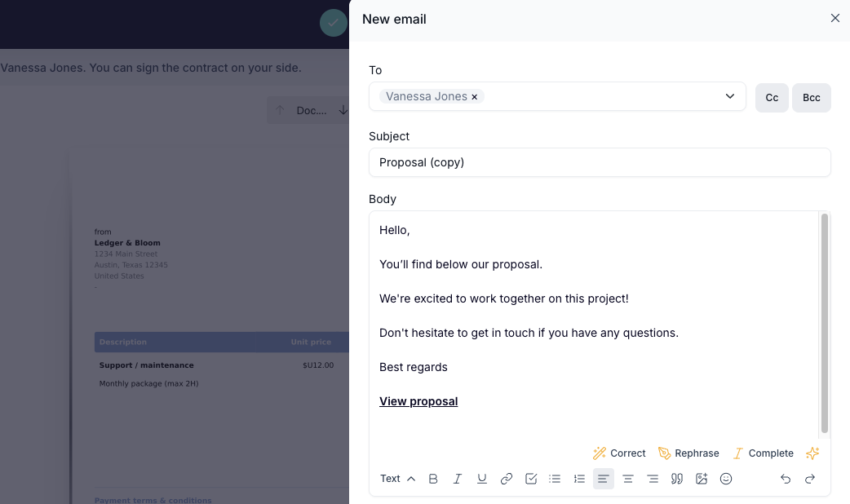Screen dimensions: 850x504
Task: Add Cc recipients
Action: coord(772,98)
